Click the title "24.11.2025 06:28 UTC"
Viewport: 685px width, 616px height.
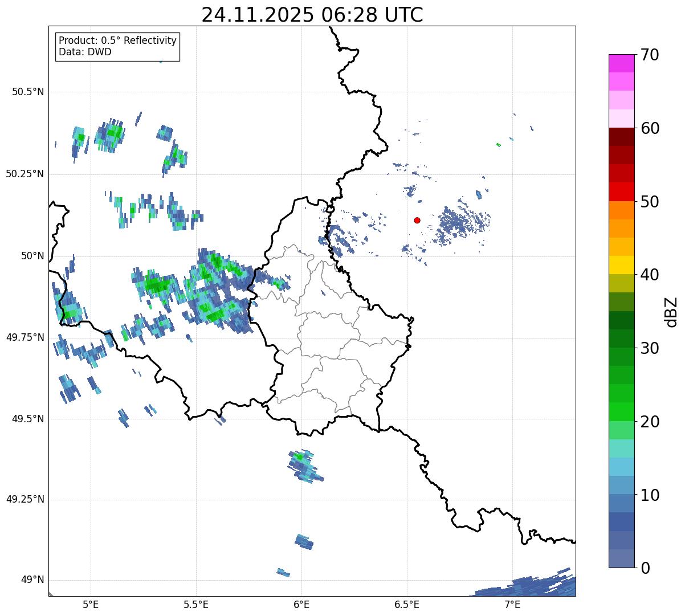312,15
